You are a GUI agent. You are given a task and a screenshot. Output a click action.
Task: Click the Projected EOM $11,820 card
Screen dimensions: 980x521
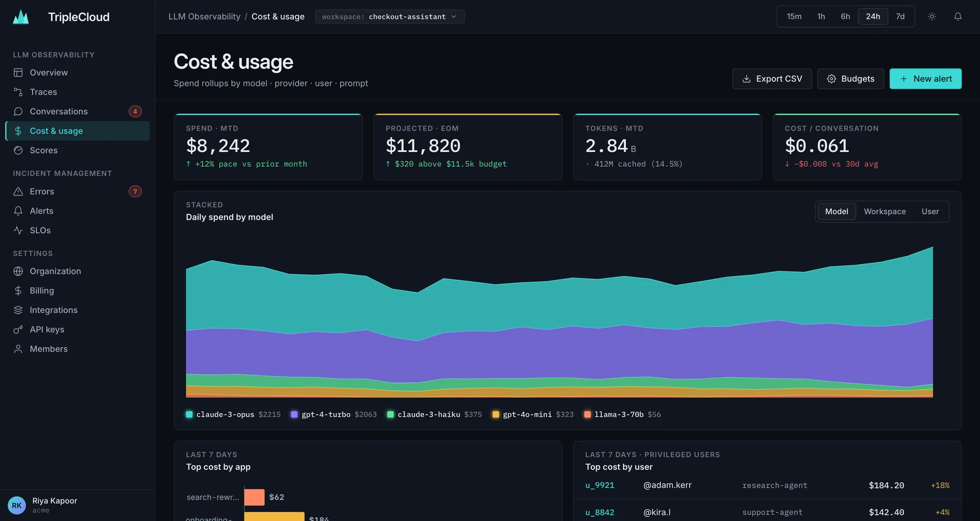(x=468, y=147)
